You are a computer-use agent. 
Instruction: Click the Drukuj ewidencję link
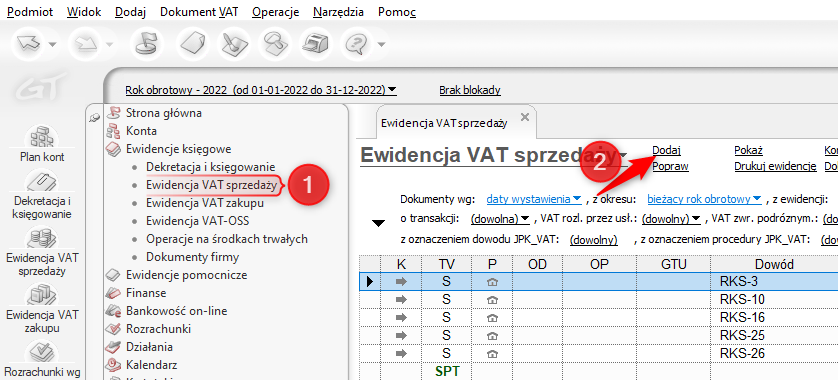click(x=775, y=166)
